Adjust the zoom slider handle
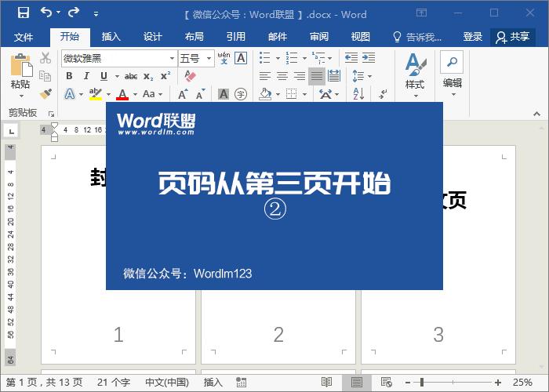Viewport: 549px width, 392px height. (x=422, y=383)
